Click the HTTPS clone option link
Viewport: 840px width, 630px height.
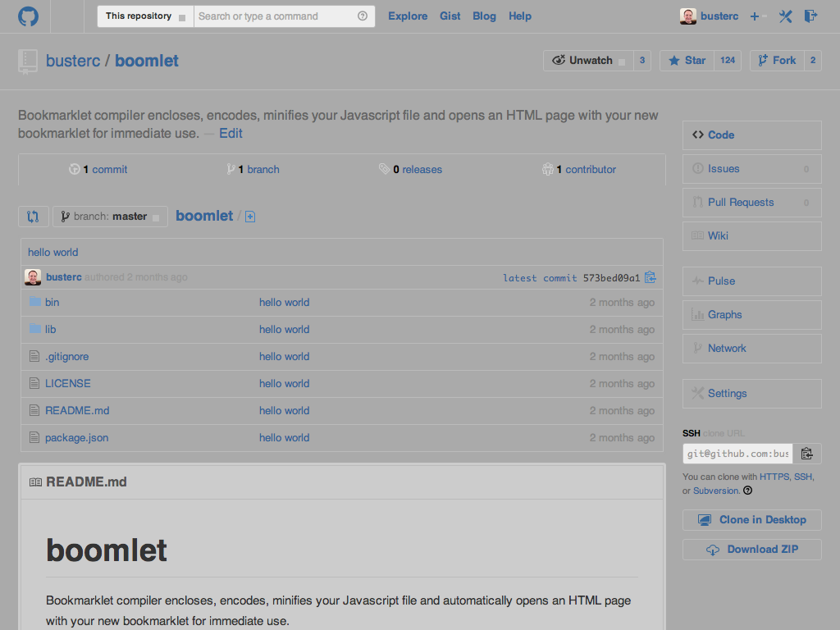click(774, 477)
